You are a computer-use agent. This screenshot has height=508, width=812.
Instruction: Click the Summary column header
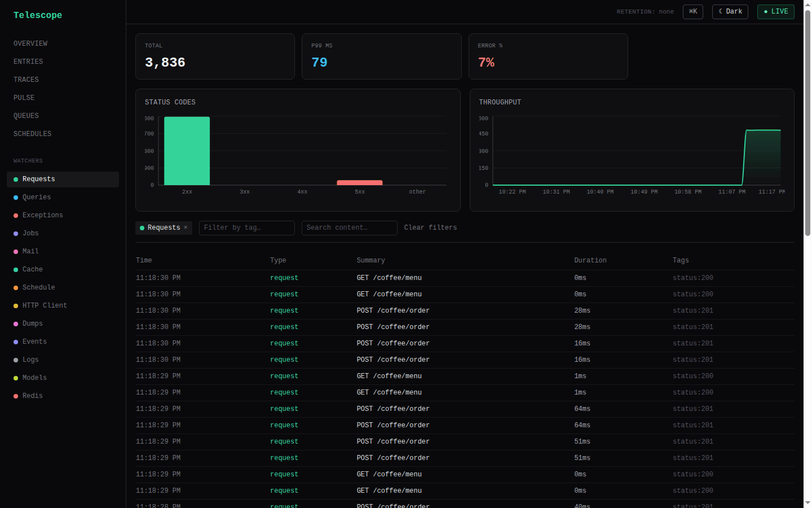pos(370,260)
